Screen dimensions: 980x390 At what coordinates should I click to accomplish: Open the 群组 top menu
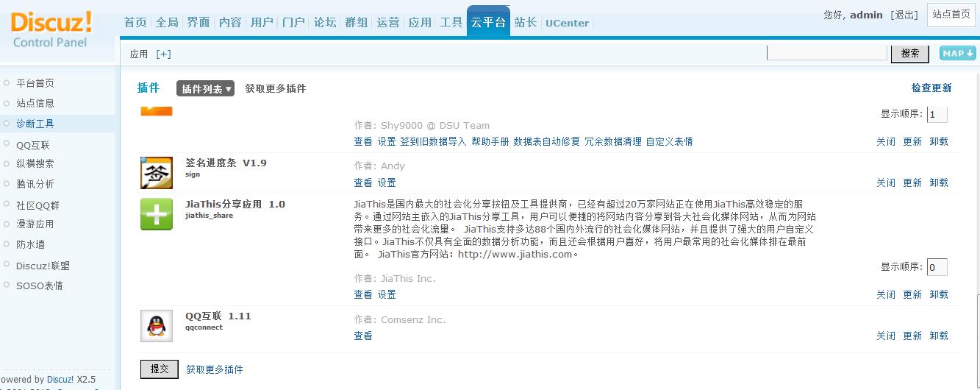tap(357, 22)
